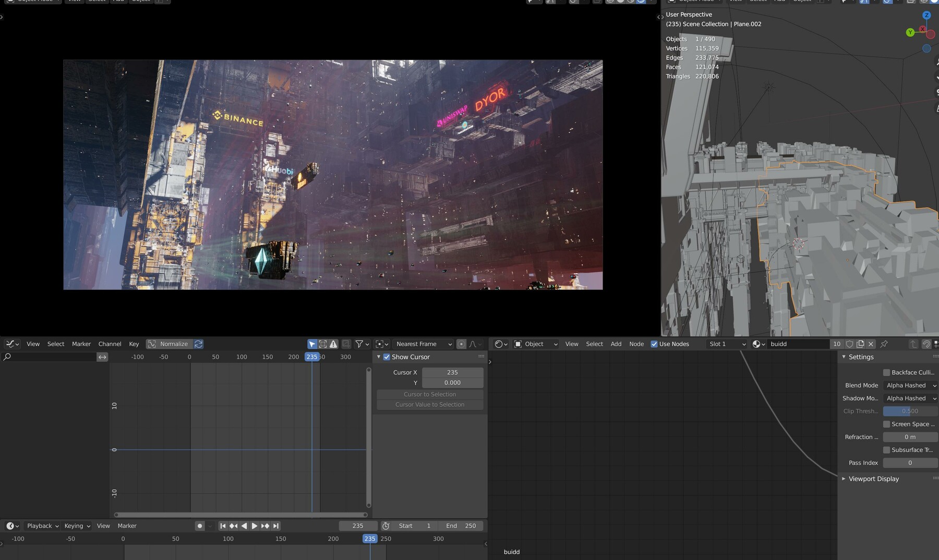The width and height of the screenshot is (939, 560).
Task: Enable the auto-keying record toggle on timeline
Action: (x=200, y=526)
